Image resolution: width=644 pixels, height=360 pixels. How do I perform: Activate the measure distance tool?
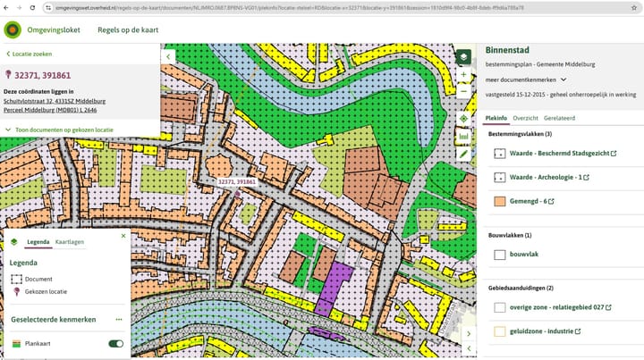463,137
